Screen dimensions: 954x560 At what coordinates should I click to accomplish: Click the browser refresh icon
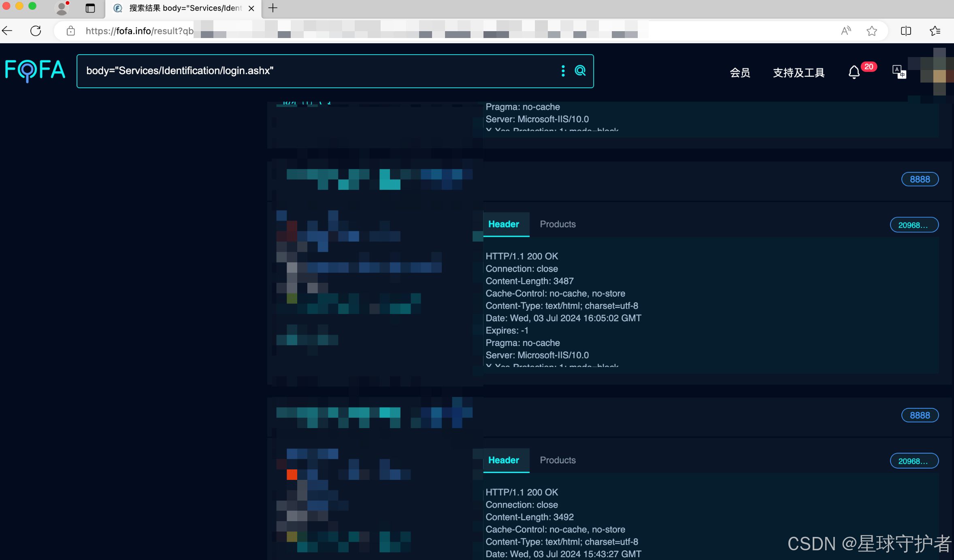[36, 31]
